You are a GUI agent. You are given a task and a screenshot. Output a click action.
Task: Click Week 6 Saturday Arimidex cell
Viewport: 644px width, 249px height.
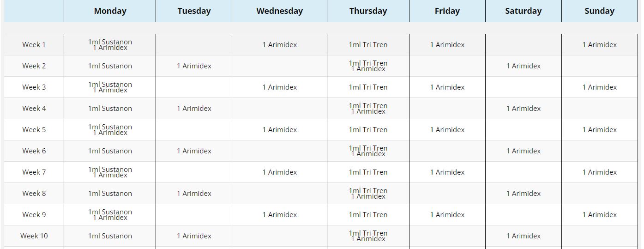[523, 151]
